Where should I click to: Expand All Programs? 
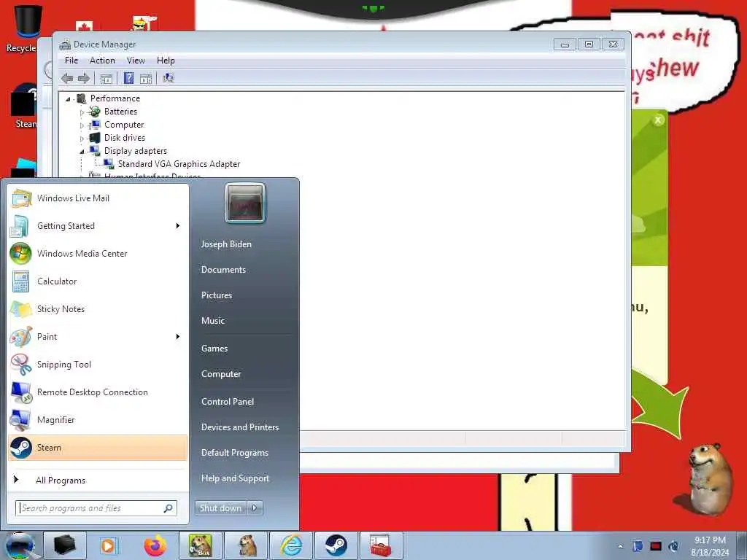pyautogui.click(x=61, y=481)
